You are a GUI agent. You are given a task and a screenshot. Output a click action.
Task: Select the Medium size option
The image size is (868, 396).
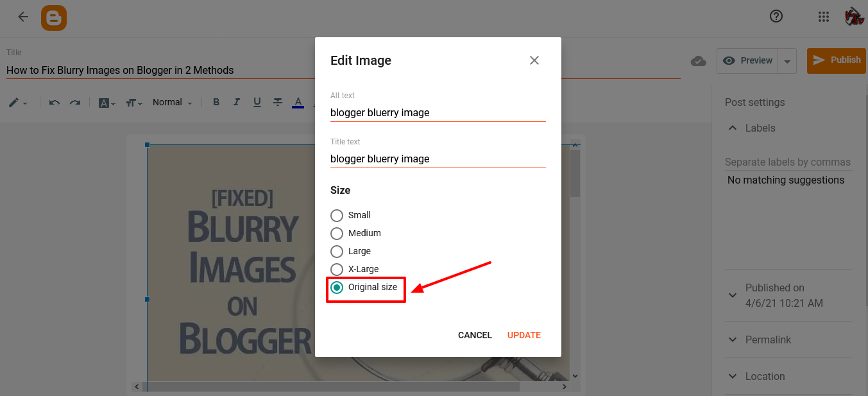point(337,233)
